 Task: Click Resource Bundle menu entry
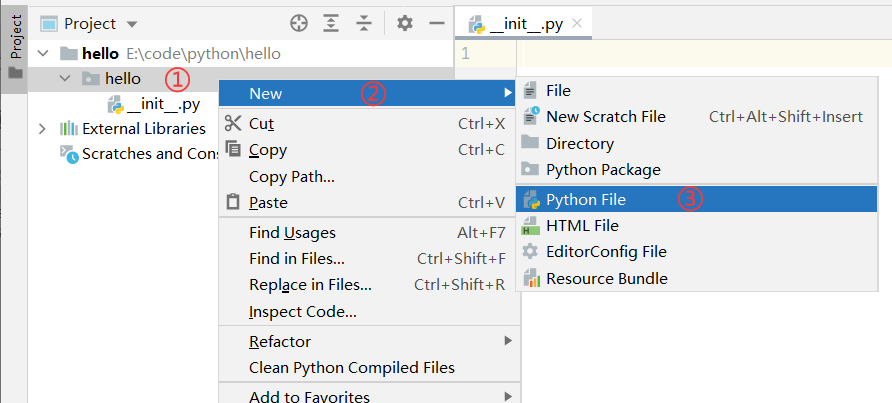pyautogui.click(x=606, y=279)
